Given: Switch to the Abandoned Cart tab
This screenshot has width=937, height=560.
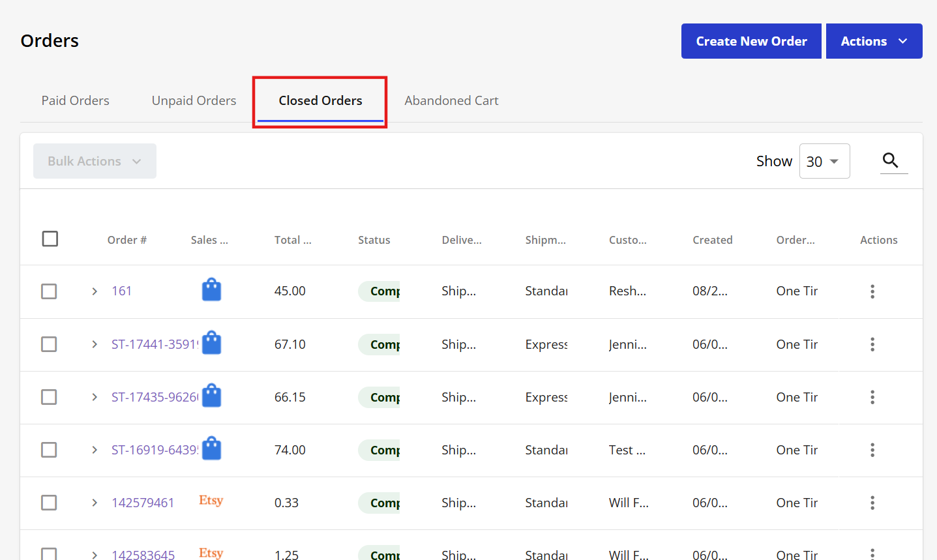Looking at the screenshot, I should tap(451, 100).
